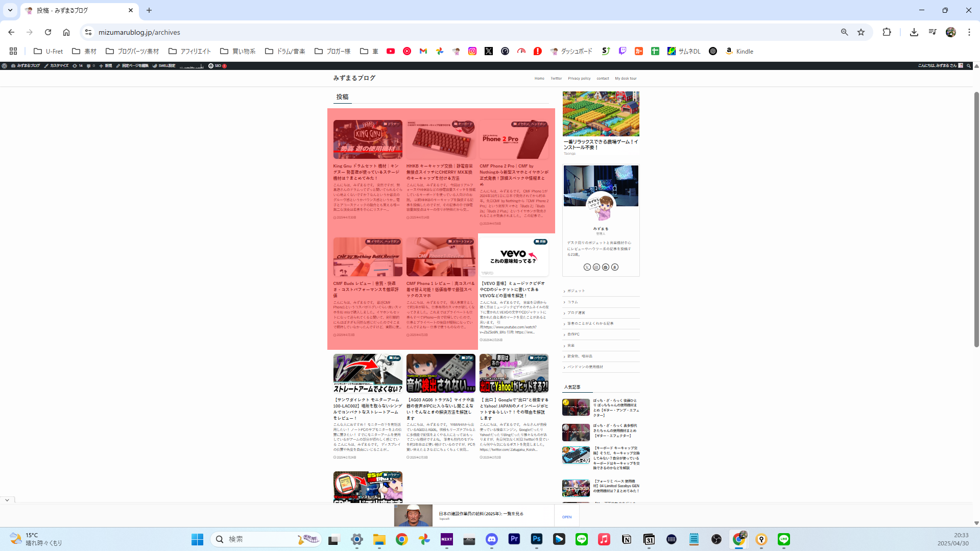Open Chrome downloads icon
This screenshot has width=980, height=551.
[914, 32]
